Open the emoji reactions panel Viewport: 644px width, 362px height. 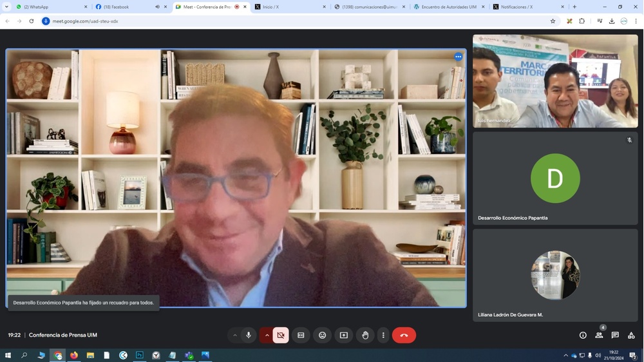322,335
